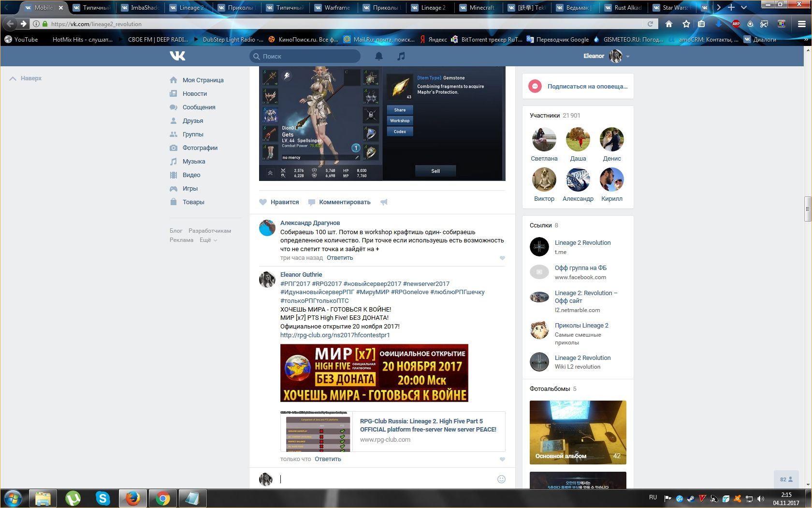Open the emoji smiley picker in comment box
The height and width of the screenshot is (508, 812).
(x=501, y=479)
